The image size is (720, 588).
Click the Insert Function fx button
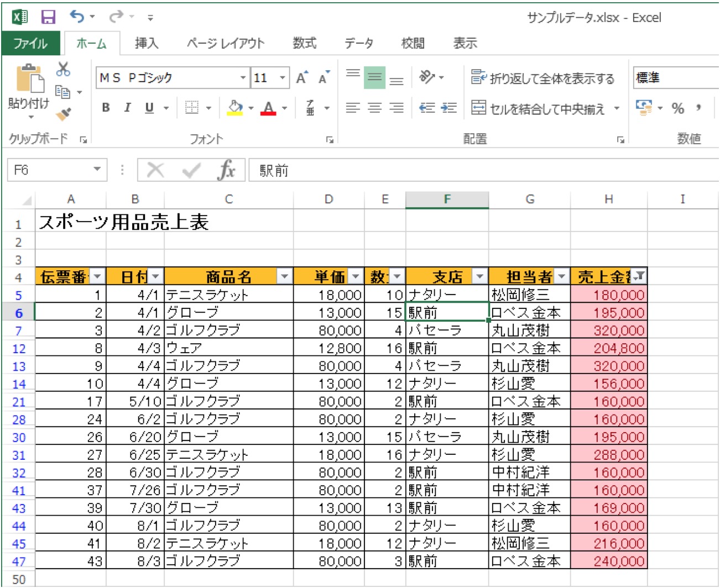227,170
